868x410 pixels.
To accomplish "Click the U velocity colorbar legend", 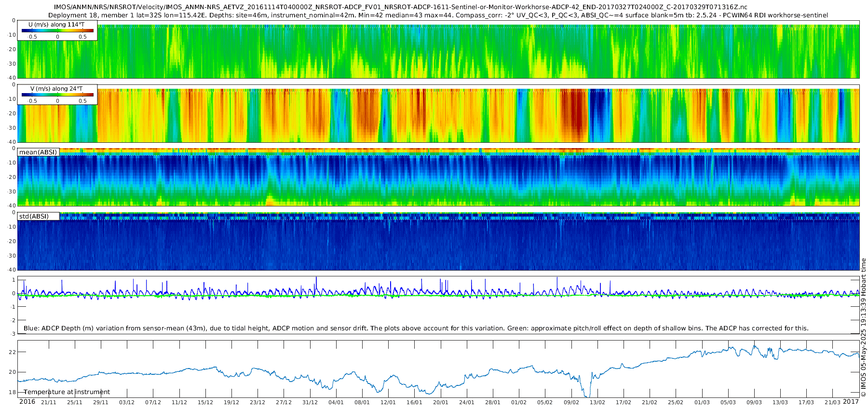I will coord(57,30).
